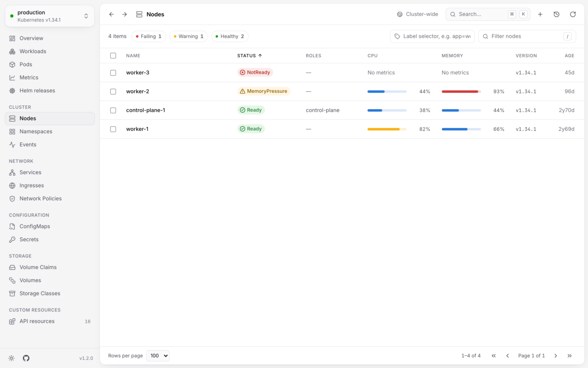Image resolution: width=588 pixels, height=368 pixels.
Task: Focus the Label selector input field
Action: coord(432,36)
